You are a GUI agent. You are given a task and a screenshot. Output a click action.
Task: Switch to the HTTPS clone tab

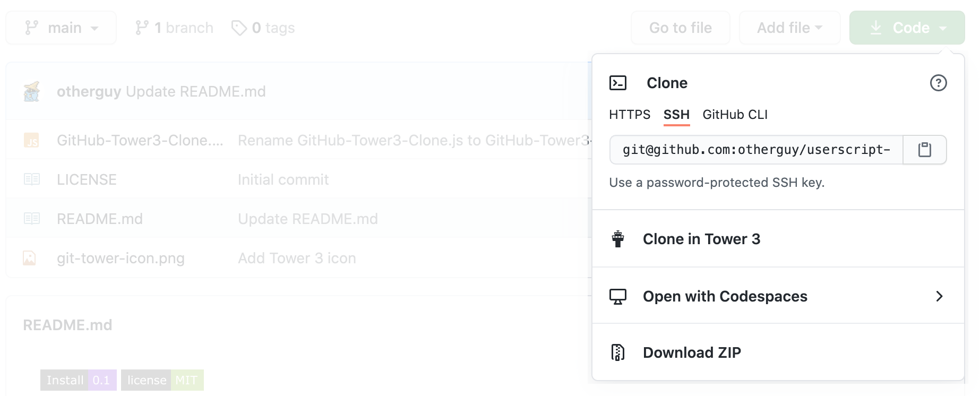pos(630,115)
